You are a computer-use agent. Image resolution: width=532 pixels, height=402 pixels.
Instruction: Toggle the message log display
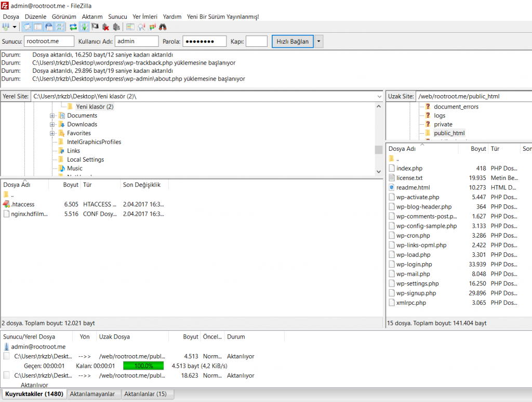pos(27,27)
